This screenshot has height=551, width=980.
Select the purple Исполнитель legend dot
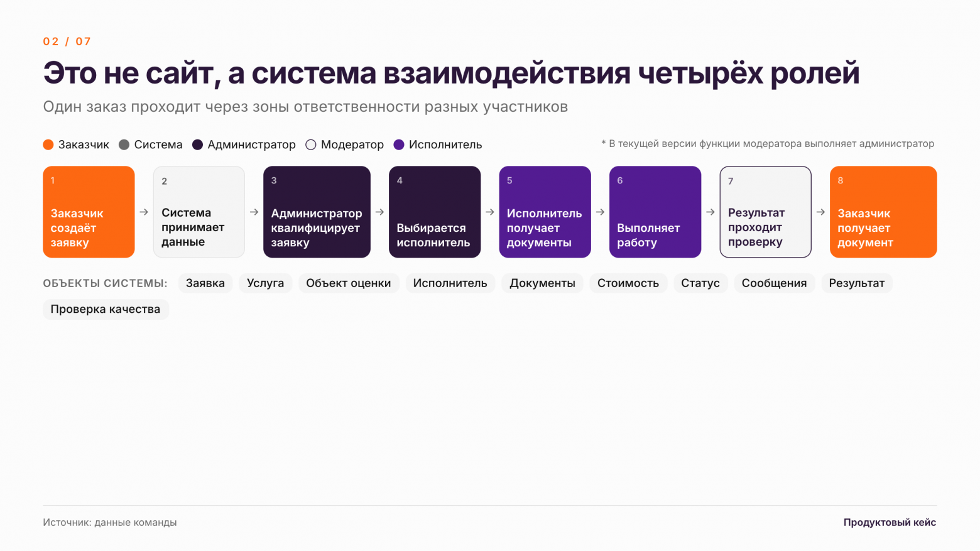click(399, 145)
